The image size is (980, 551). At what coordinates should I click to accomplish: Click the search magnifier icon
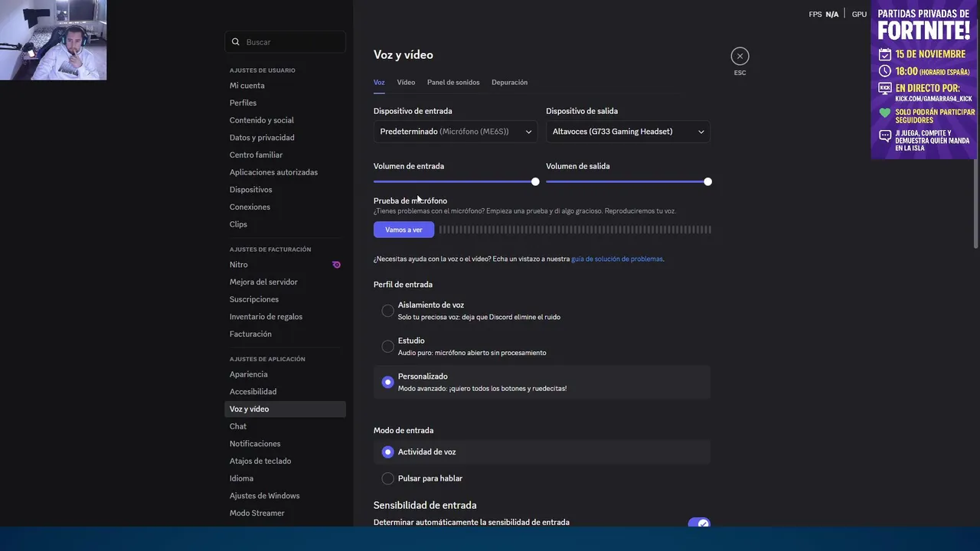(236, 42)
